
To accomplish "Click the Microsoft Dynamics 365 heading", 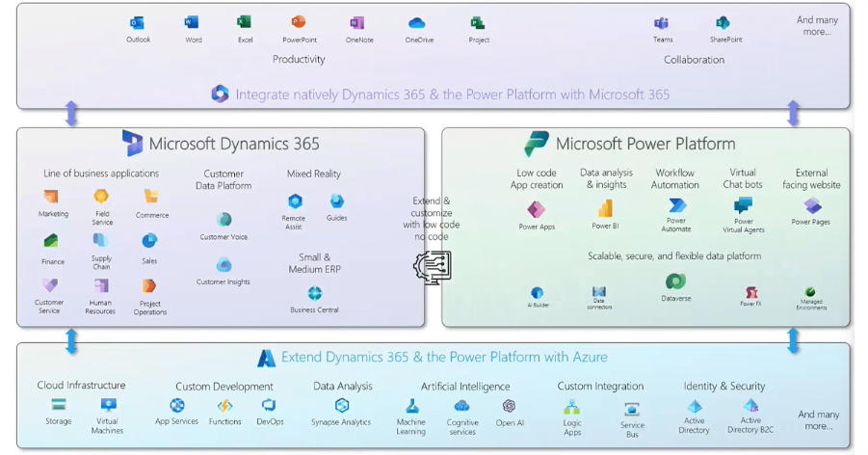I will tap(233, 145).
